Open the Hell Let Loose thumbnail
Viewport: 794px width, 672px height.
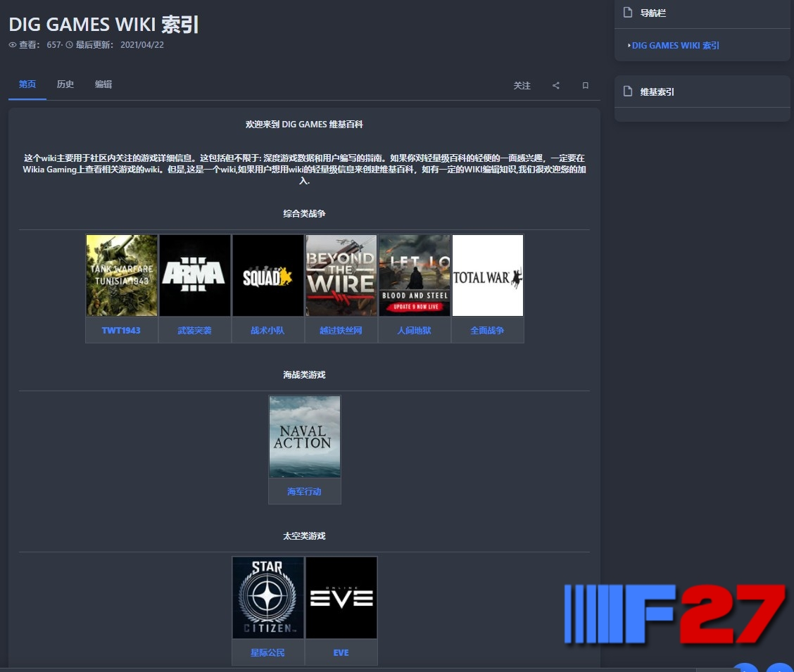pyautogui.click(x=414, y=275)
